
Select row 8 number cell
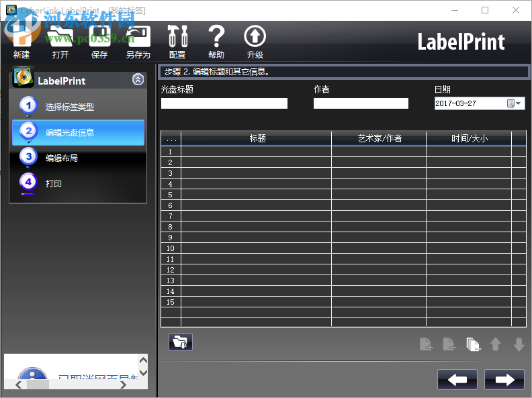click(x=171, y=227)
